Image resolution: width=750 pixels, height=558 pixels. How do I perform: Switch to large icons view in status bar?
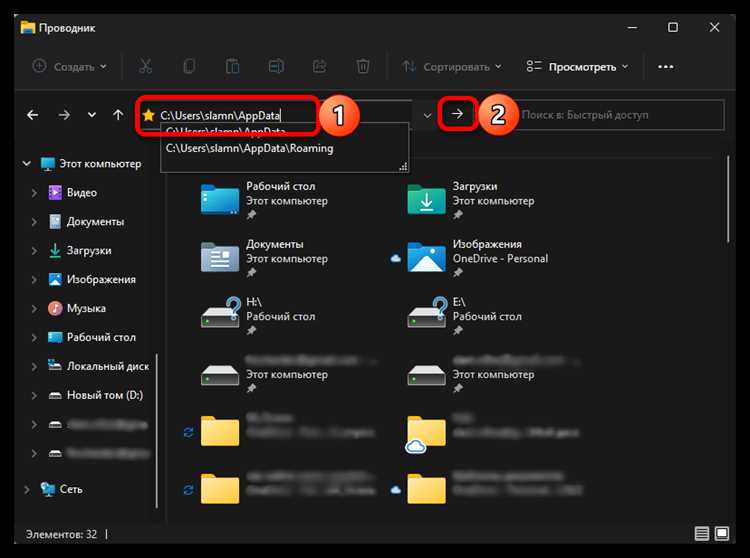point(722,533)
